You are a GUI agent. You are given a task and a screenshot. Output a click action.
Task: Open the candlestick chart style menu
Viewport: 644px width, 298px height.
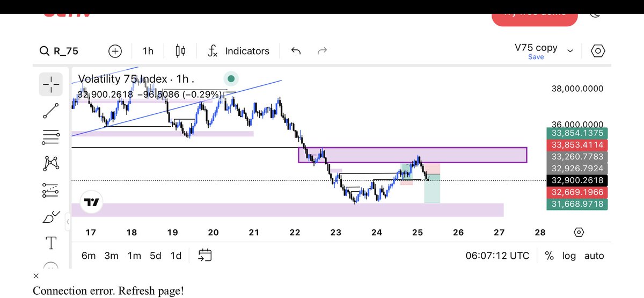(x=180, y=51)
